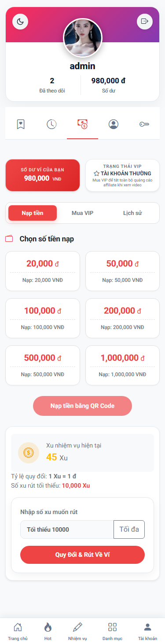Screen dimensions: 165x644
Task: Select the Nạp tiền tab
Action: pyautogui.click(x=33, y=213)
